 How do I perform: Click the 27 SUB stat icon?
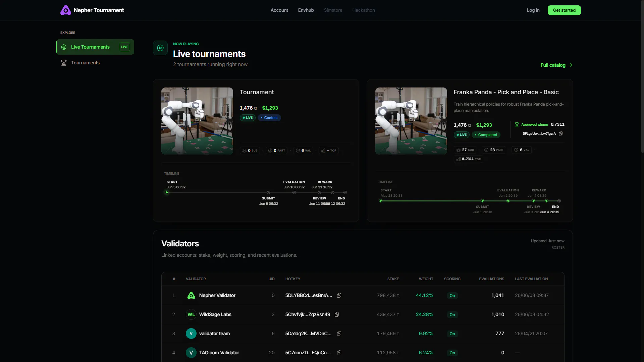point(459,150)
